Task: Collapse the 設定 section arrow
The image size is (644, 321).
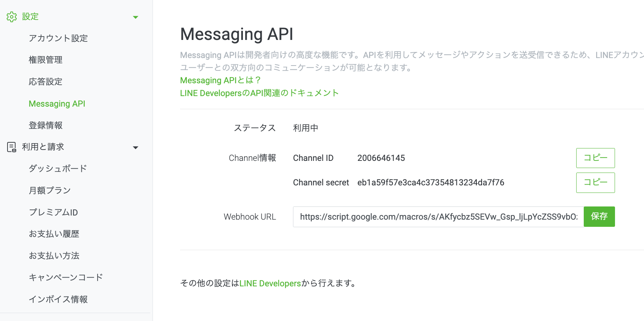Action: click(136, 17)
